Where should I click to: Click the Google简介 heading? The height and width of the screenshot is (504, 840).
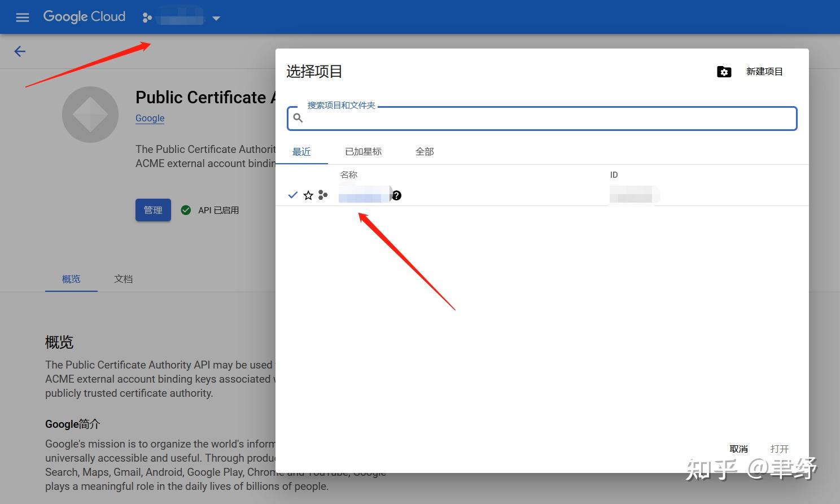(72, 424)
